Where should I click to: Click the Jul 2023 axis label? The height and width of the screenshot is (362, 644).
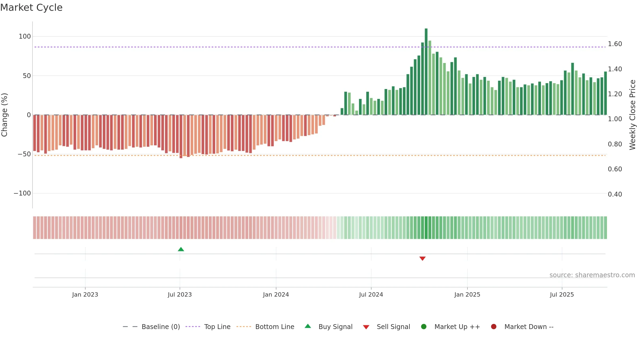pyautogui.click(x=180, y=295)
